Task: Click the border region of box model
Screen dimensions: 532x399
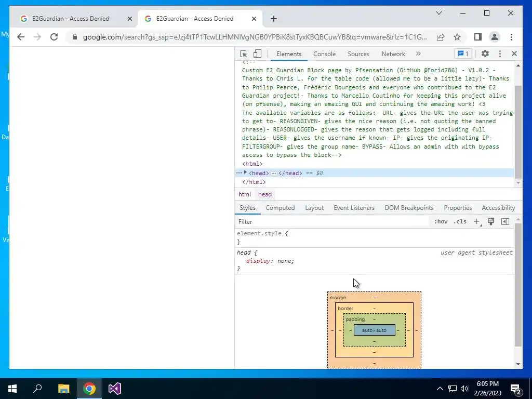Action: [345, 309]
